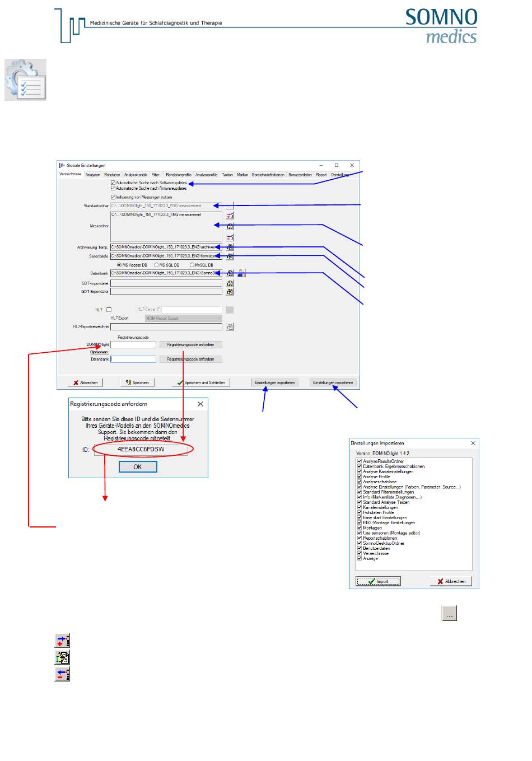Image resolution: width=532 pixels, height=761 pixels.
Task: Click the add-folder icon beside Messordner list
Action: [x=230, y=215]
